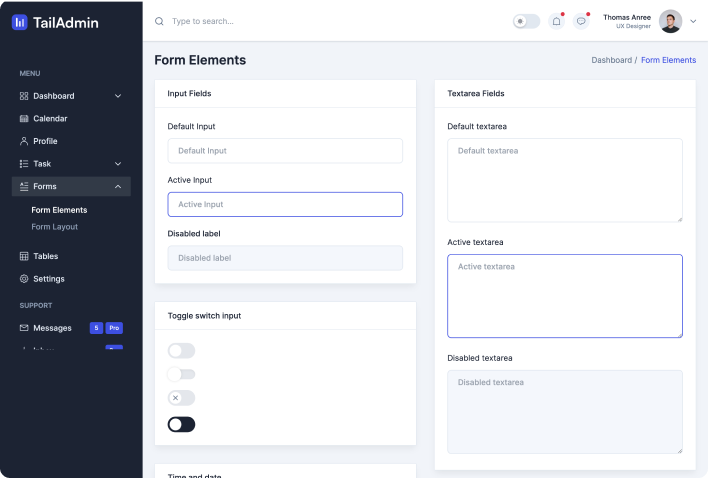This screenshot has width=708, height=478.
Task: Open the user profile dropdown arrow
Action: click(x=693, y=21)
